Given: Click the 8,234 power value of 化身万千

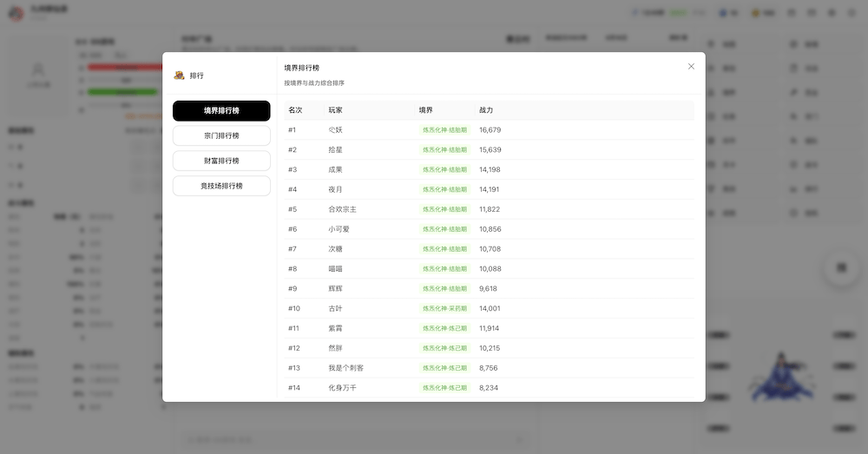Looking at the screenshot, I should (x=490, y=388).
